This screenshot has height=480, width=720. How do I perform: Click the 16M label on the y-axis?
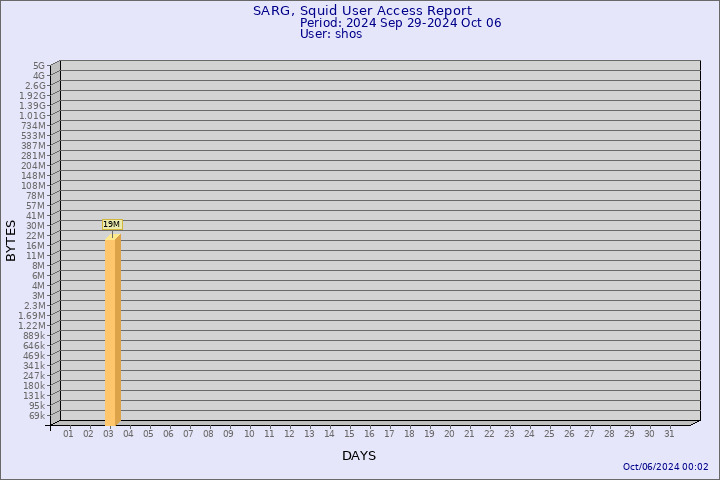pos(35,246)
